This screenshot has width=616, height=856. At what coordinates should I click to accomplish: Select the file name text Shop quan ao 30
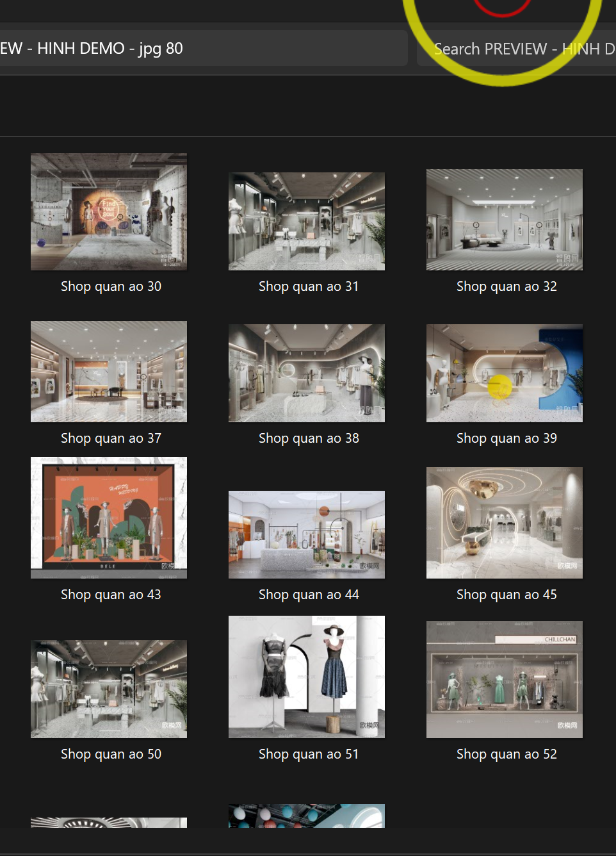tap(111, 286)
